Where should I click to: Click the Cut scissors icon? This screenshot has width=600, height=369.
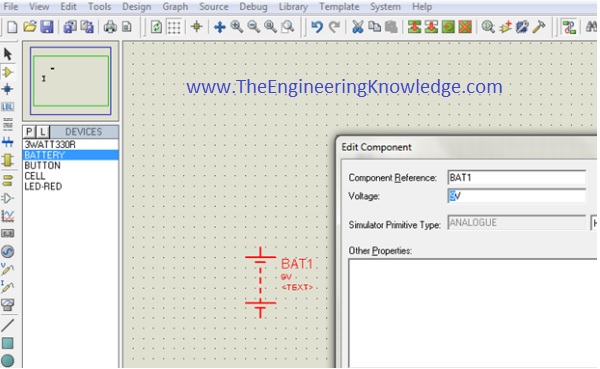point(357,27)
